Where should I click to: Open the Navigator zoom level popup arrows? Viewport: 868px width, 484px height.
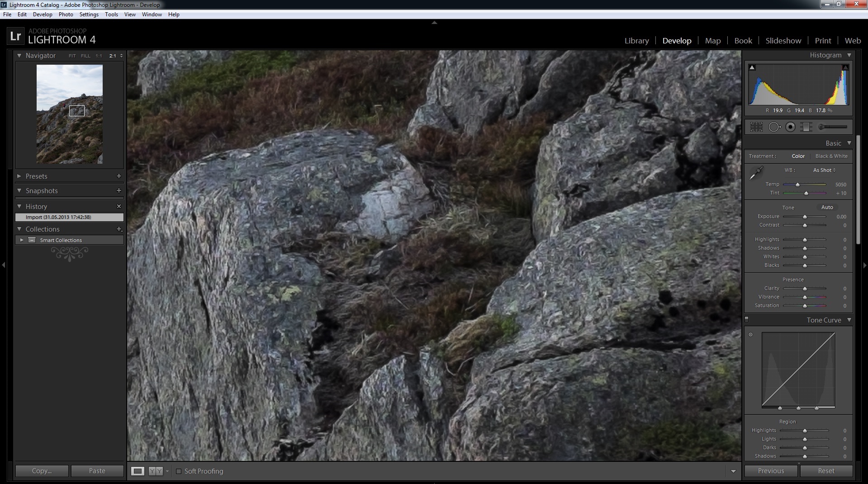pos(121,56)
